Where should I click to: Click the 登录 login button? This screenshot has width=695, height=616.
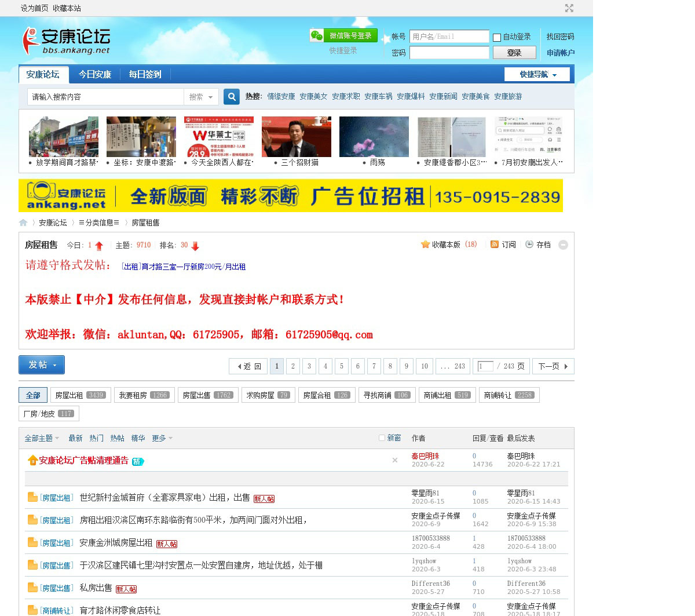(514, 53)
